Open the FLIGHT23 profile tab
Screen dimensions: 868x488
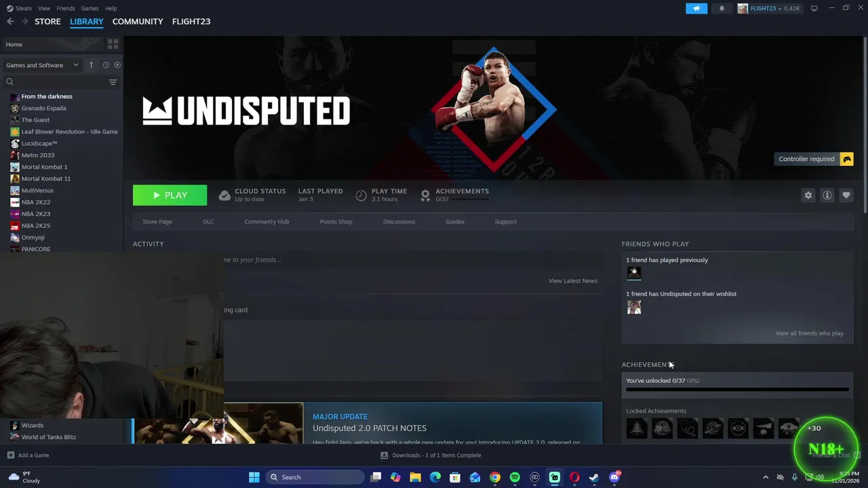point(191,22)
